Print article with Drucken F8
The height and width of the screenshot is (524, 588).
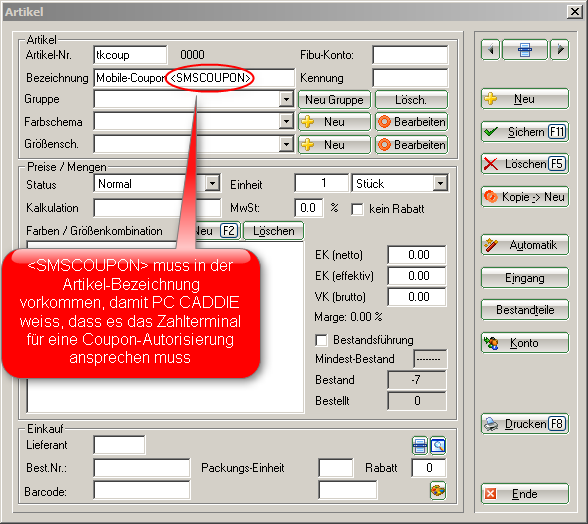[x=525, y=424]
